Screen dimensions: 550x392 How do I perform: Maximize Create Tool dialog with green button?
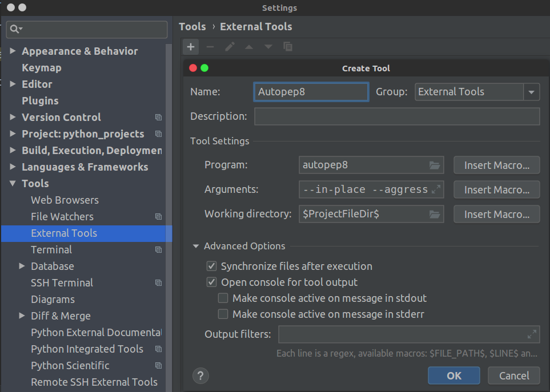tap(204, 68)
